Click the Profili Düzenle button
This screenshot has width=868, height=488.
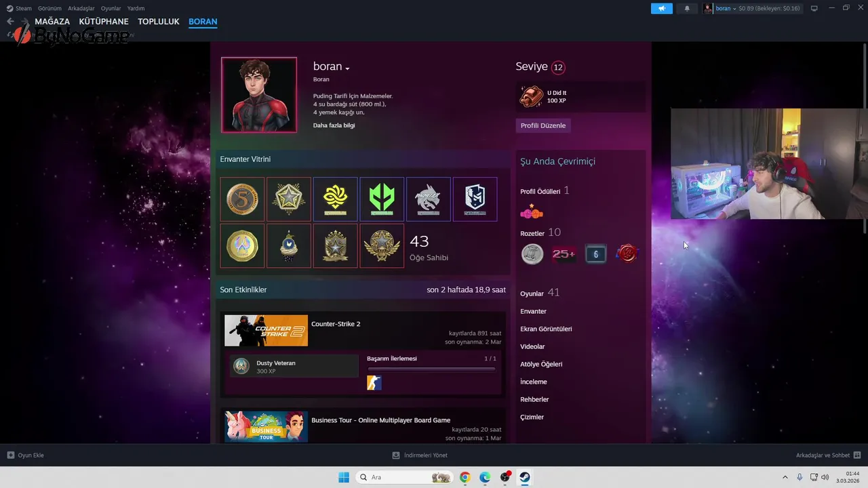[x=543, y=125]
